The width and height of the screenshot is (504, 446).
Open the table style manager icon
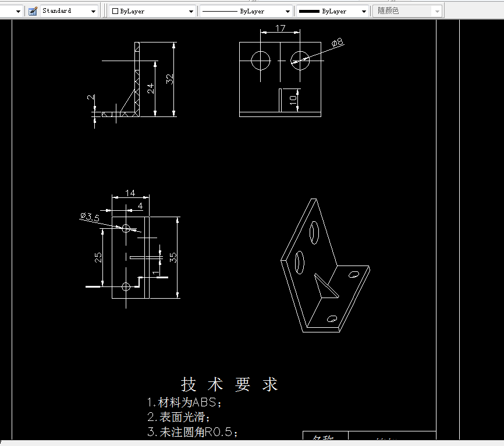33,11
